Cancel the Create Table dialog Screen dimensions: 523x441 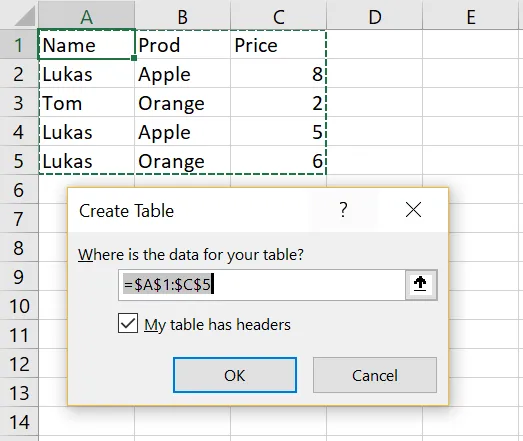pyautogui.click(x=375, y=375)
